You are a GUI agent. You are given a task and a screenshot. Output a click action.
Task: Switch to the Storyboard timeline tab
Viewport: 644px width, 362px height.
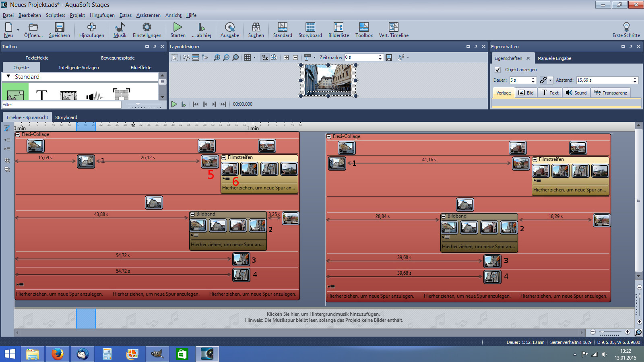[66, 117]
